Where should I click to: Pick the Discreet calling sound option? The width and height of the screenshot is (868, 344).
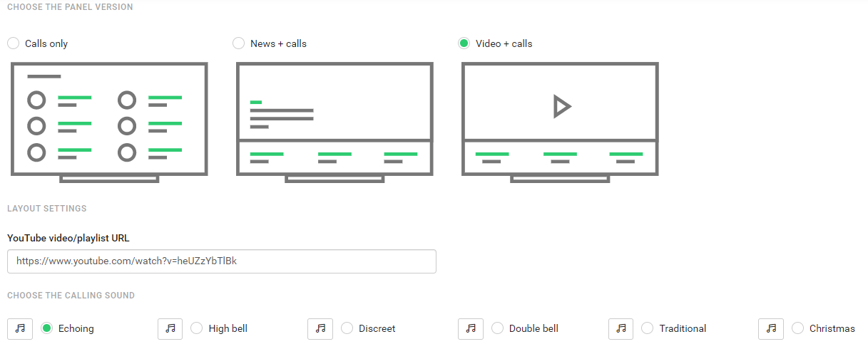tap(347, 328)
